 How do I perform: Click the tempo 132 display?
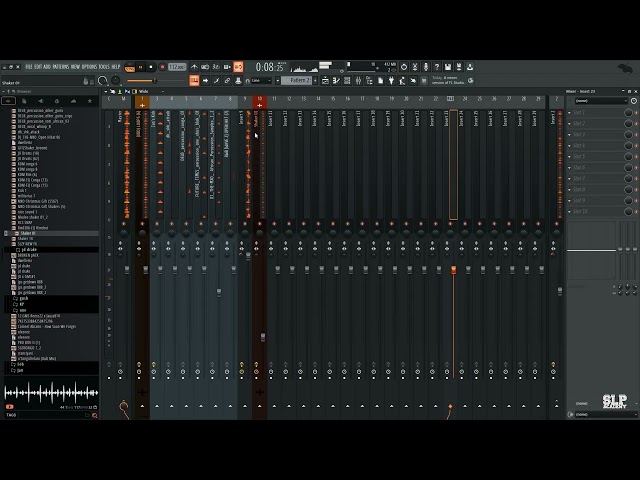tap(177, 67)
